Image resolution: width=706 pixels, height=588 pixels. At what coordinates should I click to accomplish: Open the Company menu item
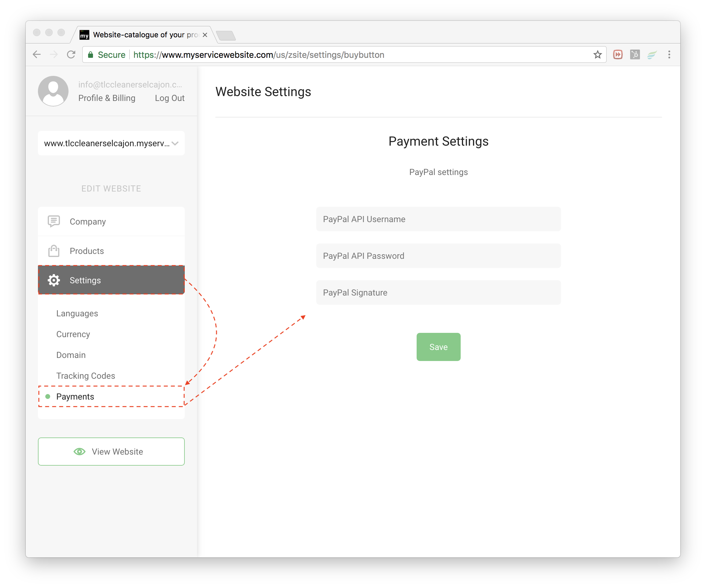click(x=111, y=221)
